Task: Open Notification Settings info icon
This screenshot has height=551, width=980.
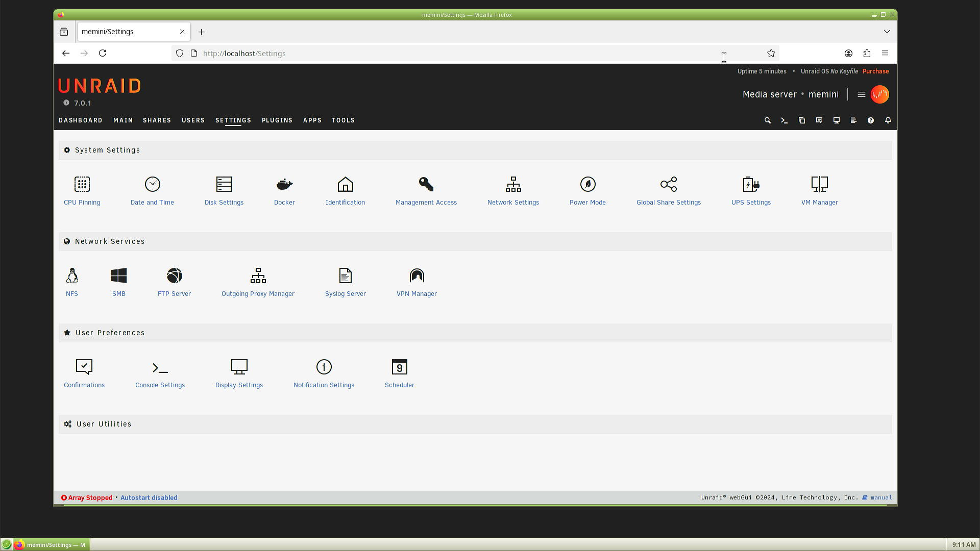Action: [x=324, y=367]
